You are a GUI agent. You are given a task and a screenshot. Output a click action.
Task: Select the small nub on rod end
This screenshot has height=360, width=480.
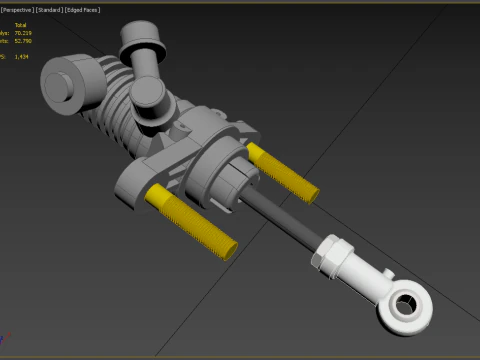tap(389, 274)
